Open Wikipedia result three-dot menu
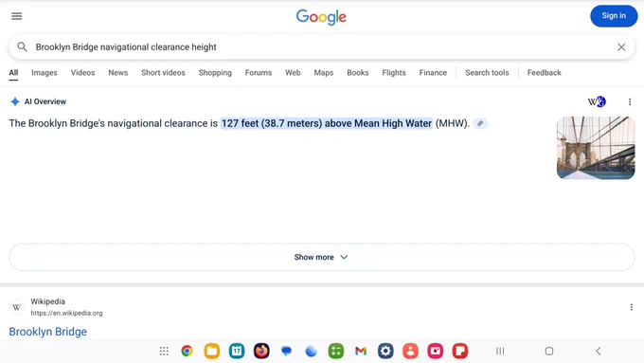Screen dimensions: 644x363 pos(632,307)
